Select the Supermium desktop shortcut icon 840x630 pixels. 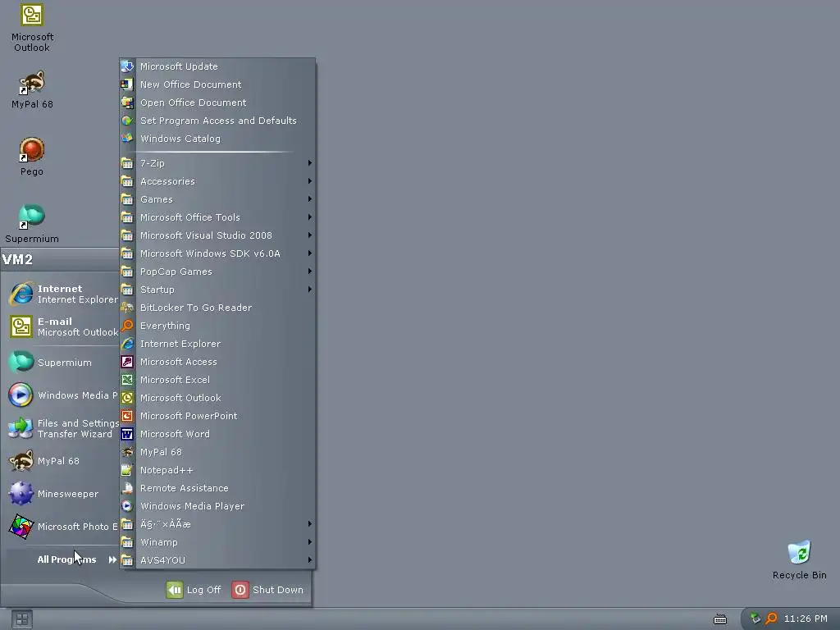click(x=32, y=217)
